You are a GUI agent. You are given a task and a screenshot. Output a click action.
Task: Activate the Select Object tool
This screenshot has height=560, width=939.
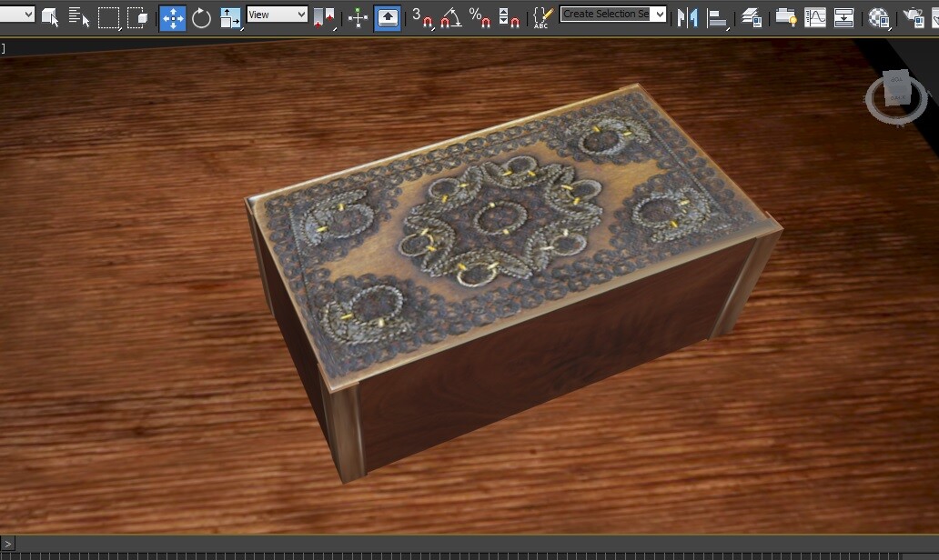50,16
